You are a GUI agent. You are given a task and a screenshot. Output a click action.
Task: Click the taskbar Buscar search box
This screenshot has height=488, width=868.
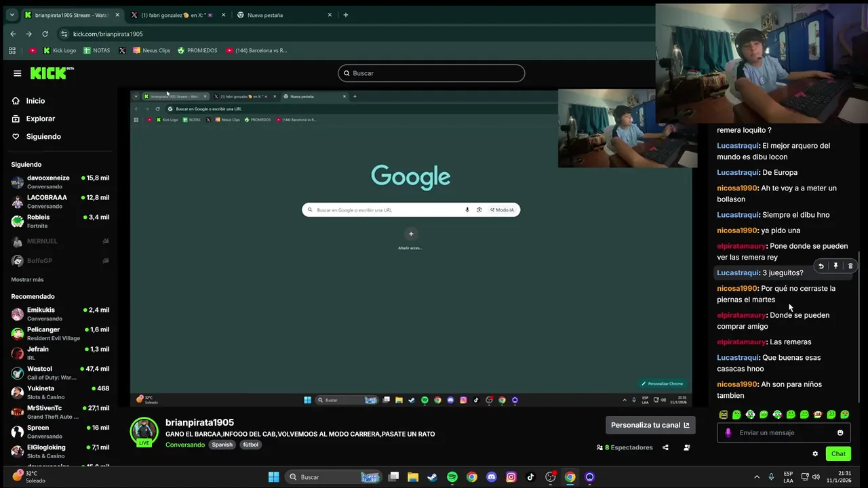pyautogui.click(x=333, y=477)
